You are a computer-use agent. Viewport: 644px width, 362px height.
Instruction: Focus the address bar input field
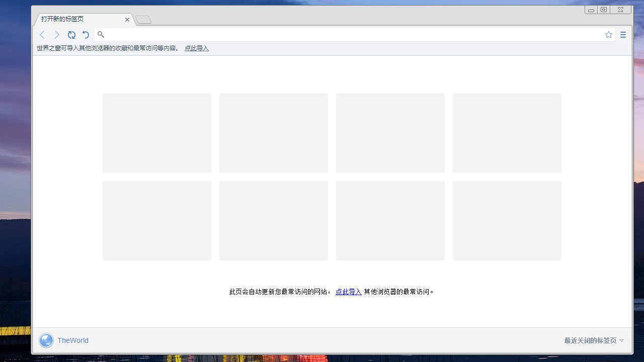[x=352, y=35]
